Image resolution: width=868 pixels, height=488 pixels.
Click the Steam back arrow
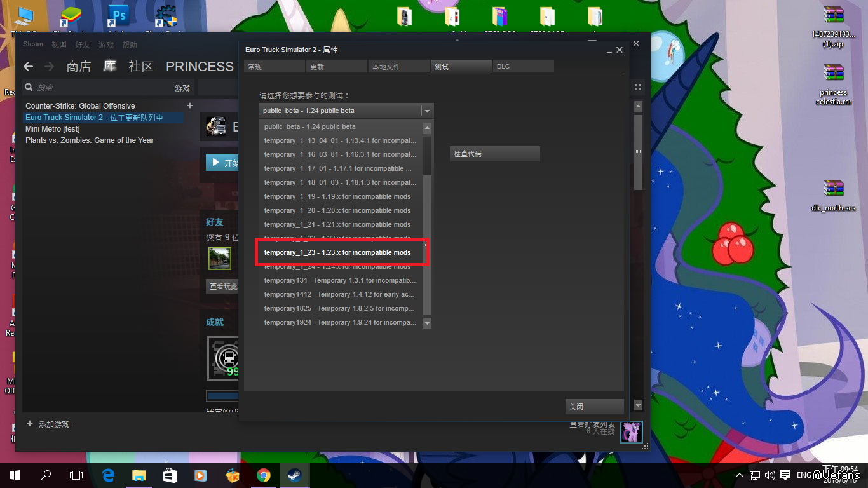[28, 67]
